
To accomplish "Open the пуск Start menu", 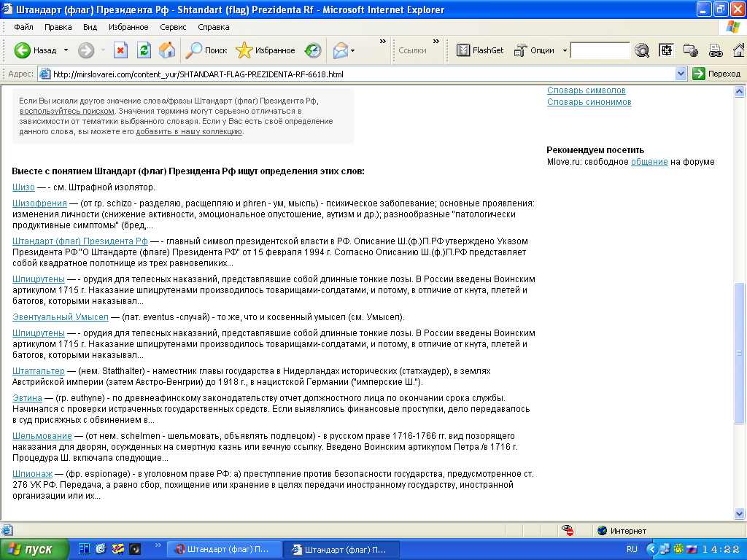I will (x=34, y=550).
